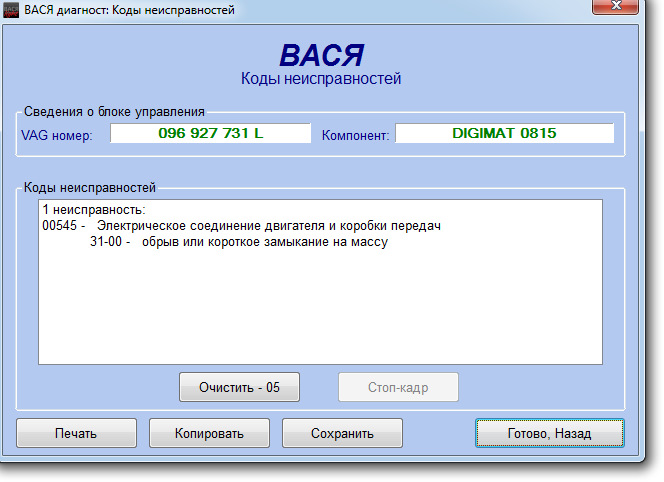Select the fault line starting with 00545
664x482 pixels.
pyautogui.click(x=241, y=226)
